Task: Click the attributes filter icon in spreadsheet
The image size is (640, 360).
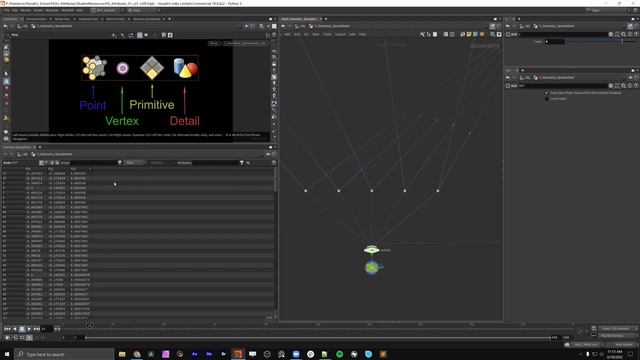Action: point(242,163)
